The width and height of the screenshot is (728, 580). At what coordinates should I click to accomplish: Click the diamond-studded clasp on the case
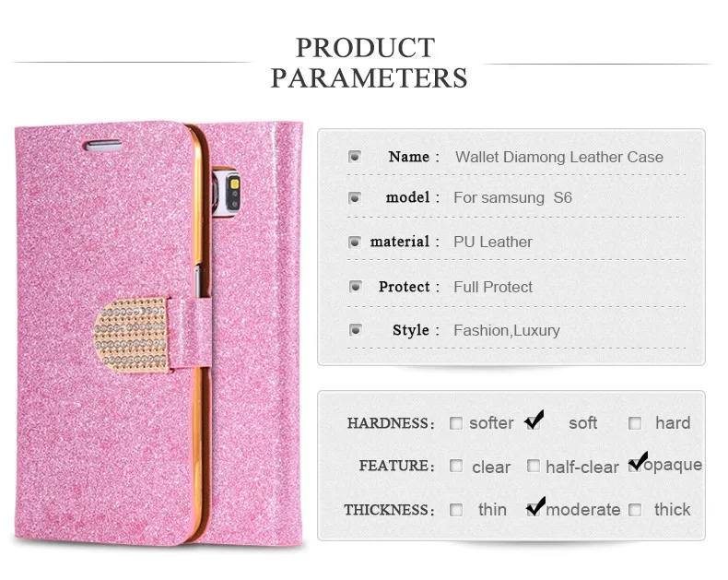[x=132, y=334]
